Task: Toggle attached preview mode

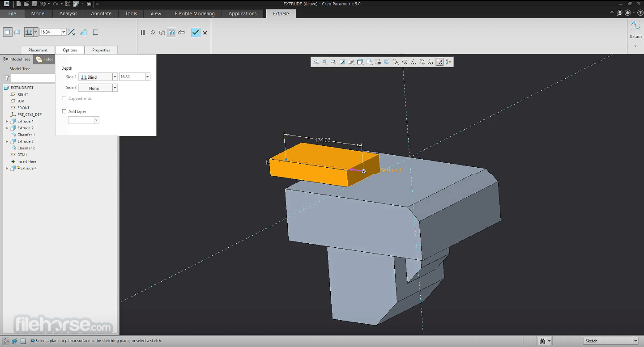Action: pos(171,32)
